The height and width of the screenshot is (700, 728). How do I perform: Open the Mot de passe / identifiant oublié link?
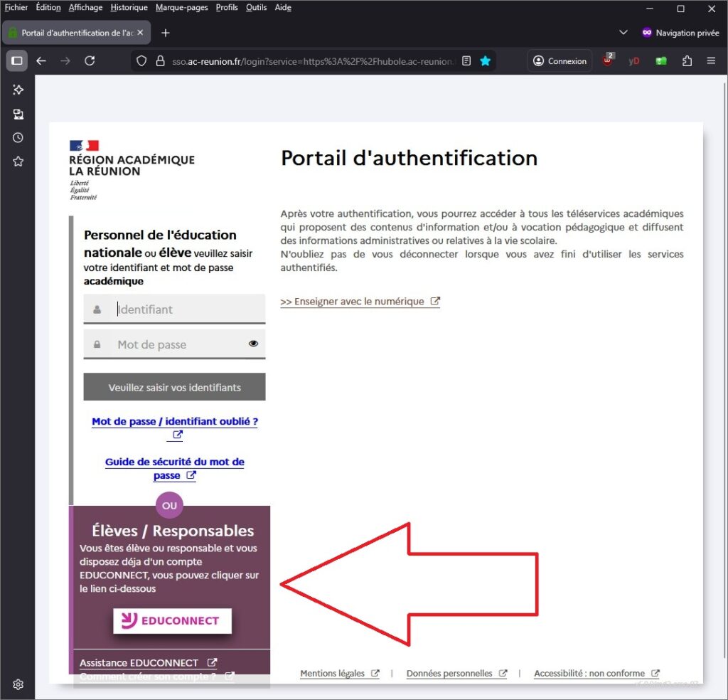174,422
